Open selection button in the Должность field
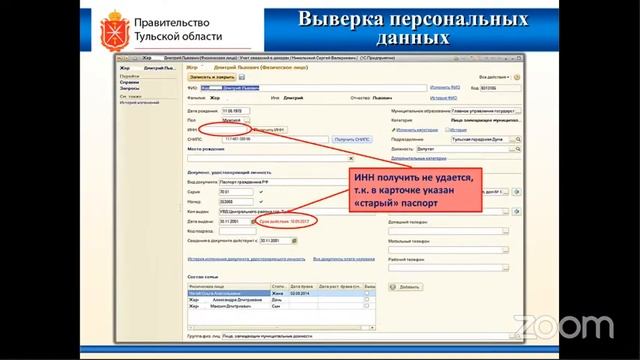Image resolution: width=640 pixels, height=360 pixels. coord(512,149)
